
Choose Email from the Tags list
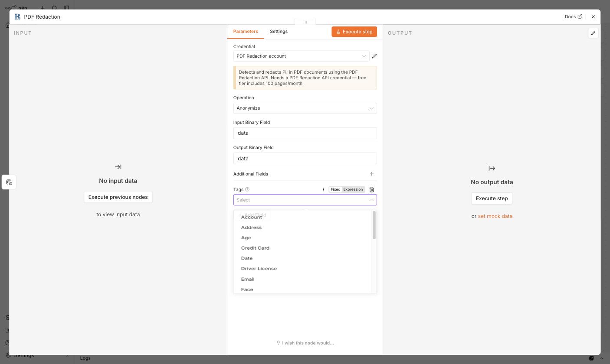pyautogui.click(x=302, y=279)
